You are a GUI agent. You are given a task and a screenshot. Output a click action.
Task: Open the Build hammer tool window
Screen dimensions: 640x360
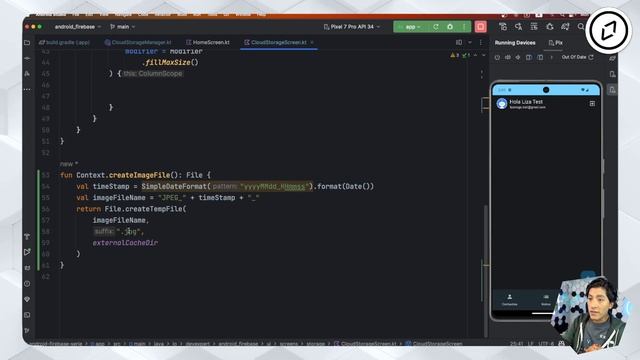[27, 237]
